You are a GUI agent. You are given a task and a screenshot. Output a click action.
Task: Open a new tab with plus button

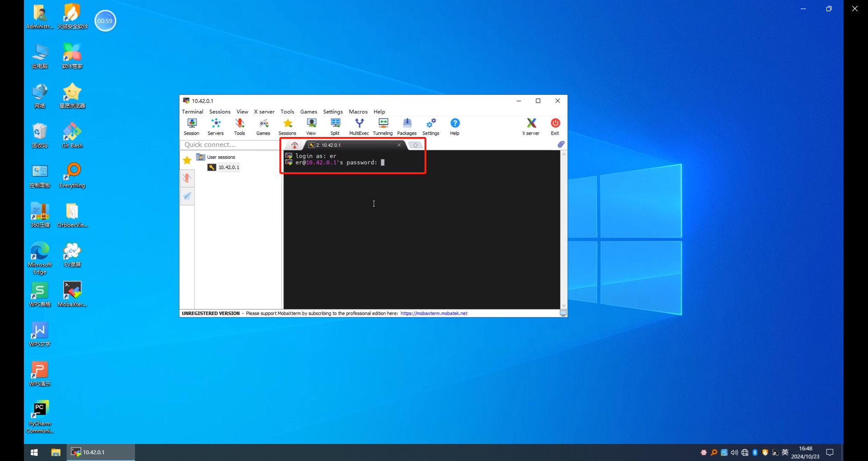point(415,145)
